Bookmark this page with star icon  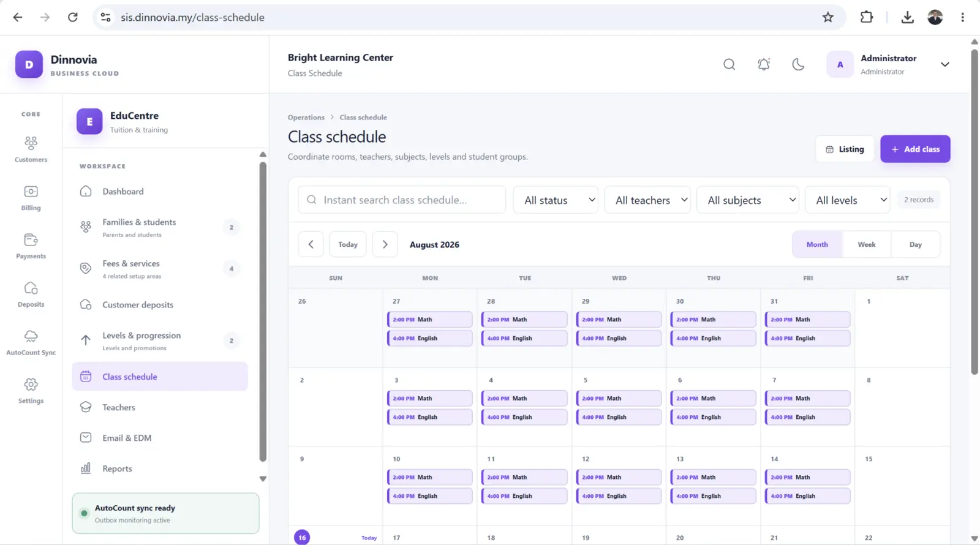tap(828, 17)
